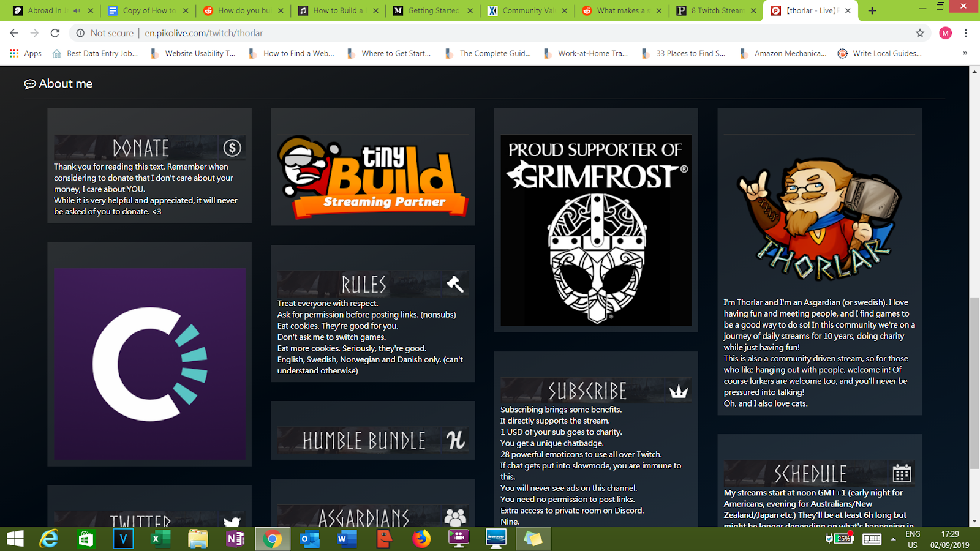
Task: Click the Subscribe crown icon
Action: click(679, 391)
